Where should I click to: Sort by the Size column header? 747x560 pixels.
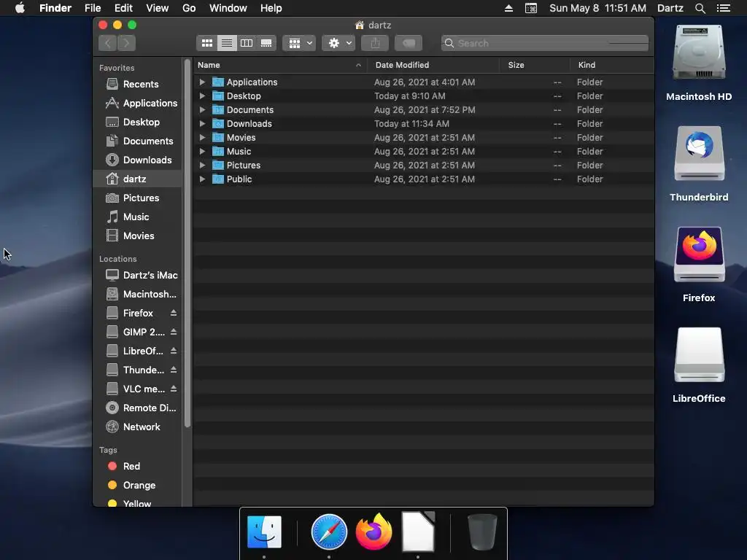point(535,65)
